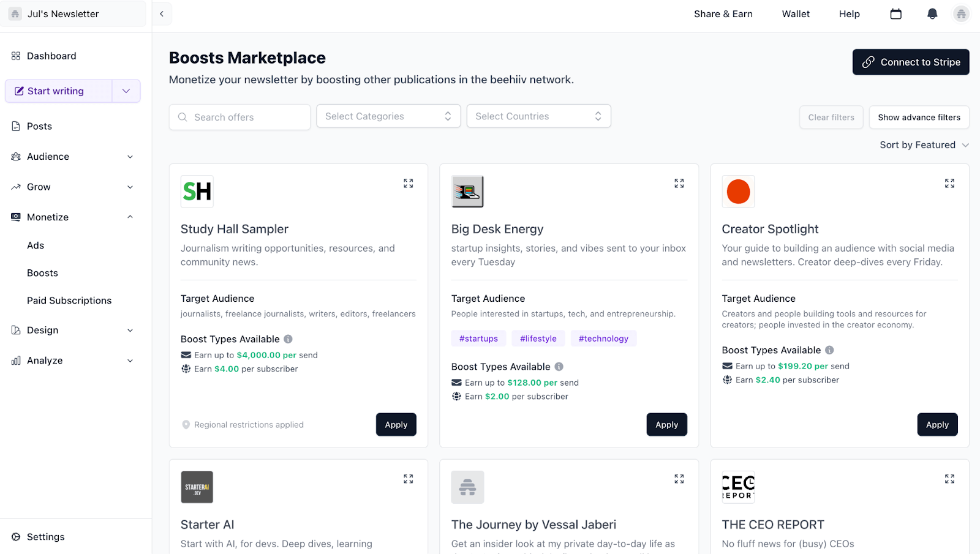Click the Study Hall Sampler title

(235, 229)
